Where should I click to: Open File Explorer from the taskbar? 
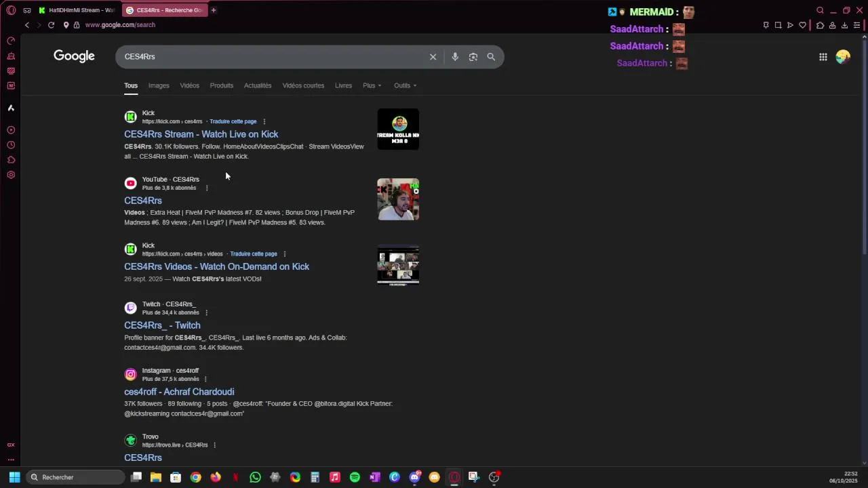(156, 477)
